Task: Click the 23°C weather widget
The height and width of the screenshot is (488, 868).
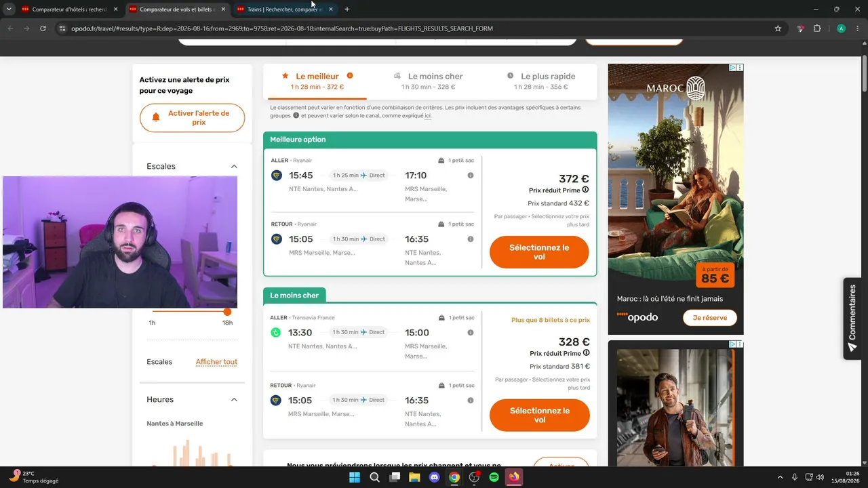Action: coord(34,477)
